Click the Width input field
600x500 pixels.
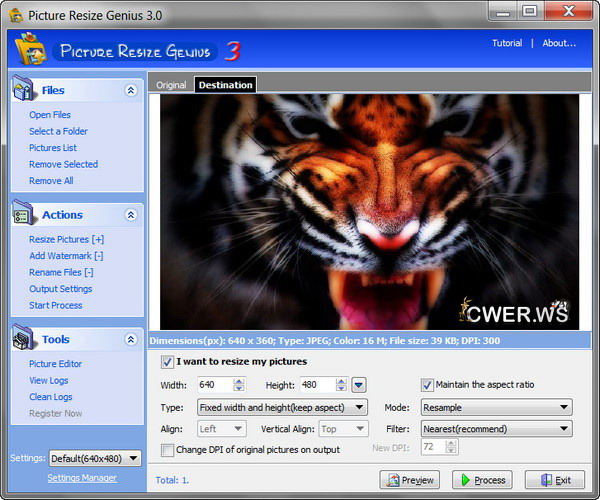214,385
